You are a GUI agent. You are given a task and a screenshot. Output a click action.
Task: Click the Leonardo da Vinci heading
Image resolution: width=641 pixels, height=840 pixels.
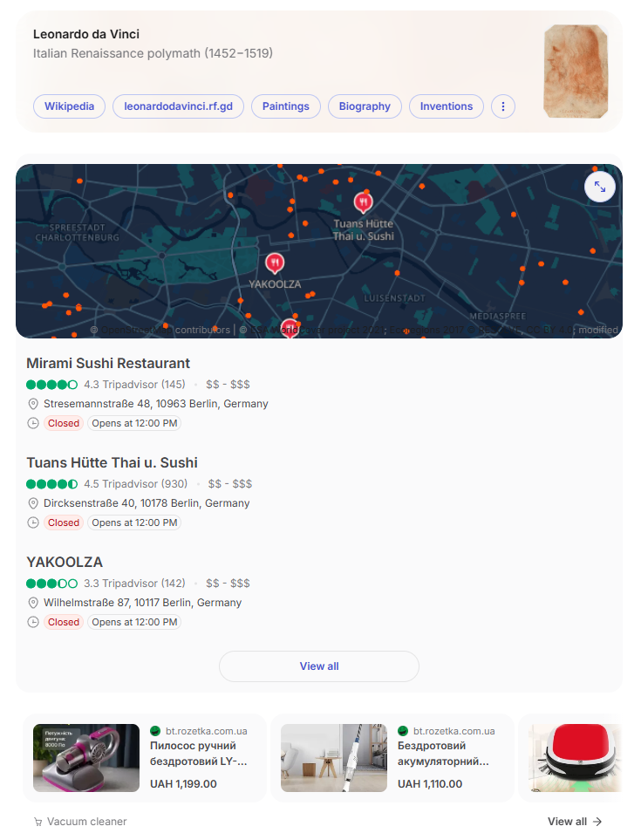[x=86, y=34]
